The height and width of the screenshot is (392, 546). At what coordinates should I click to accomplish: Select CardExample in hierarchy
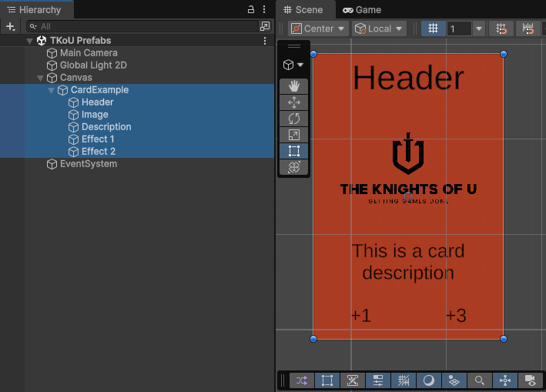(x=137, y=90)
